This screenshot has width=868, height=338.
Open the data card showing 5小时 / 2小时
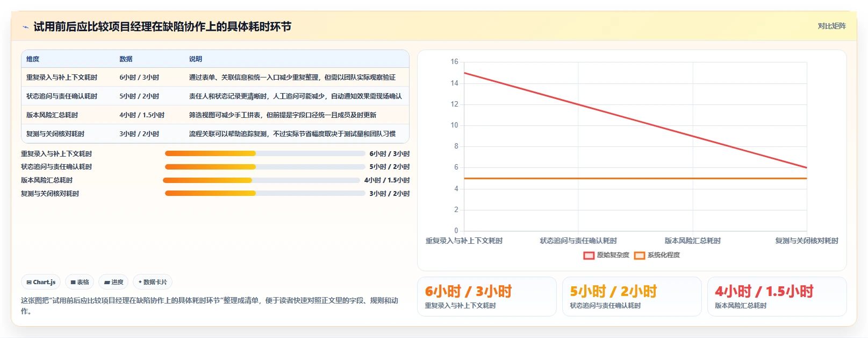[632, 297]
